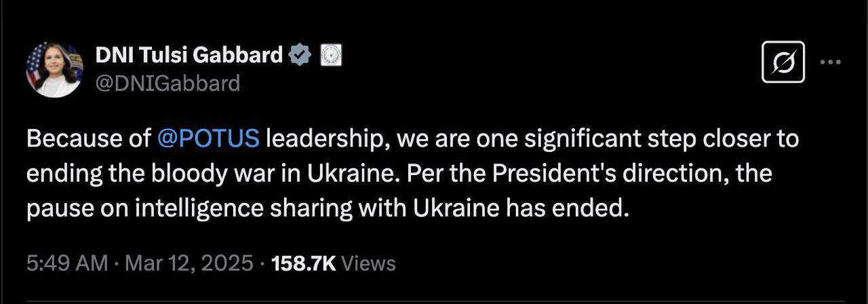Click the government affiliation seal badge
The image size is (868, 304).
[330, 56]
